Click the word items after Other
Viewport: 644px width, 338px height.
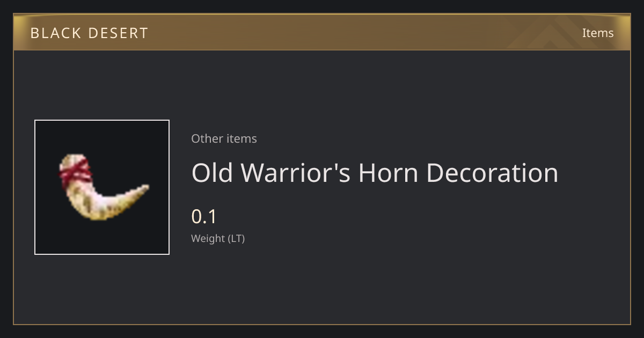241,138
